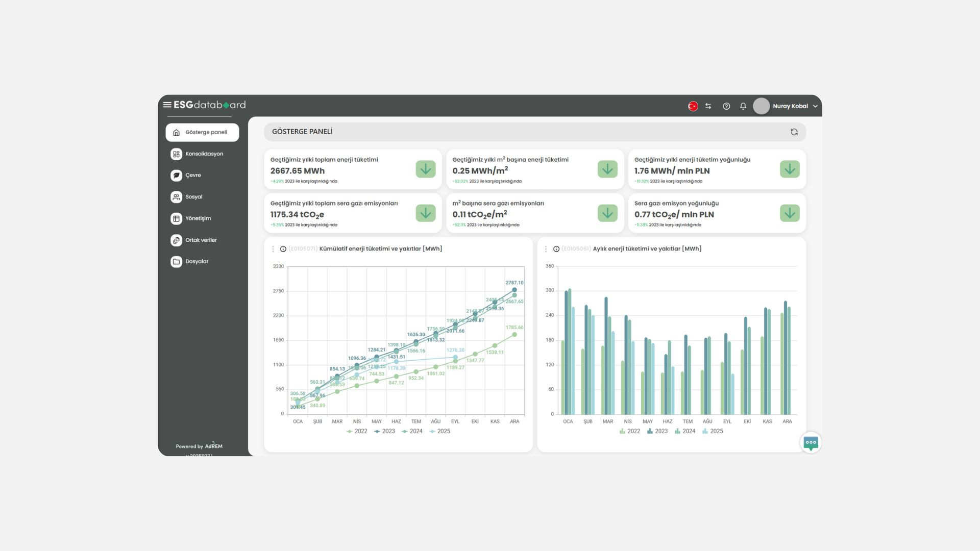Click the swap arrows icon in header

[x=708, y=106]
